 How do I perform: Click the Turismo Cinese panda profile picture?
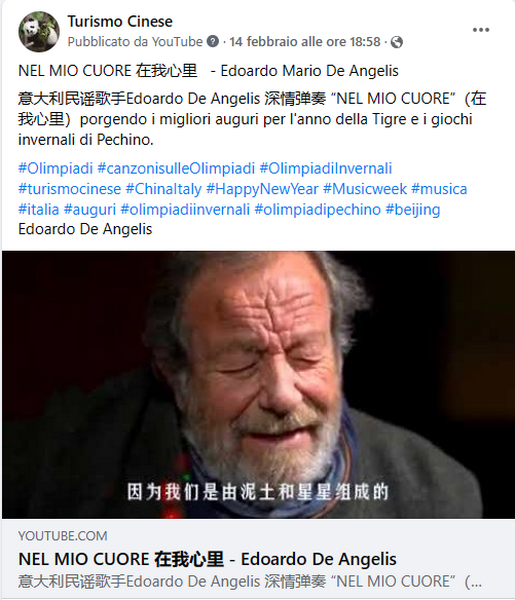(39, 31)
